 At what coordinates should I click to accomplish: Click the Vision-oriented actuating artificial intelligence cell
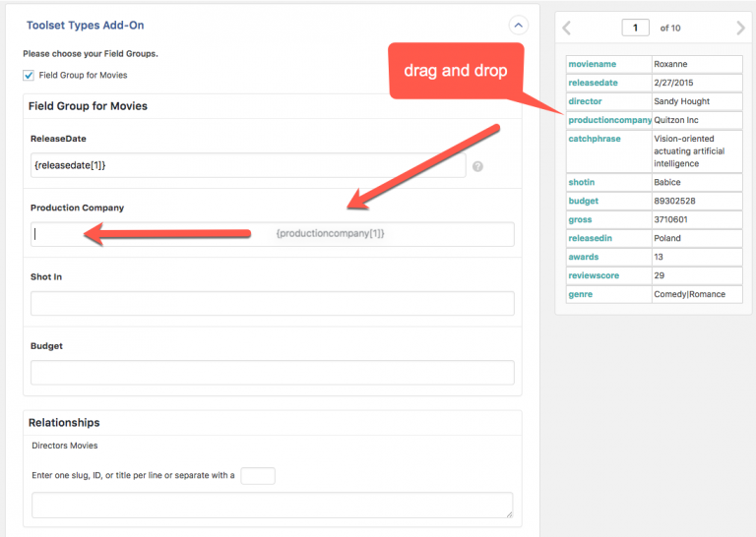pyautogui.click(x=697, y=151)
